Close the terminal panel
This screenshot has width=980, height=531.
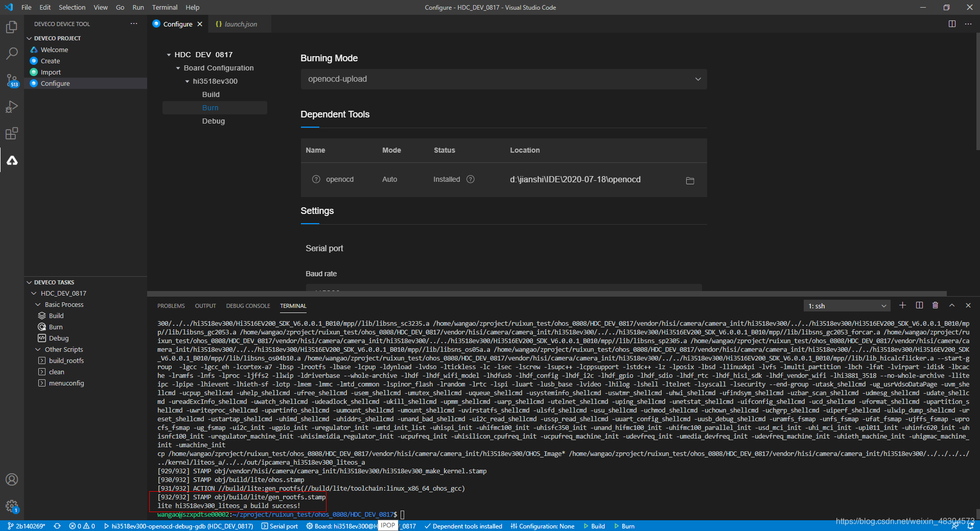(x=968, y=305)
